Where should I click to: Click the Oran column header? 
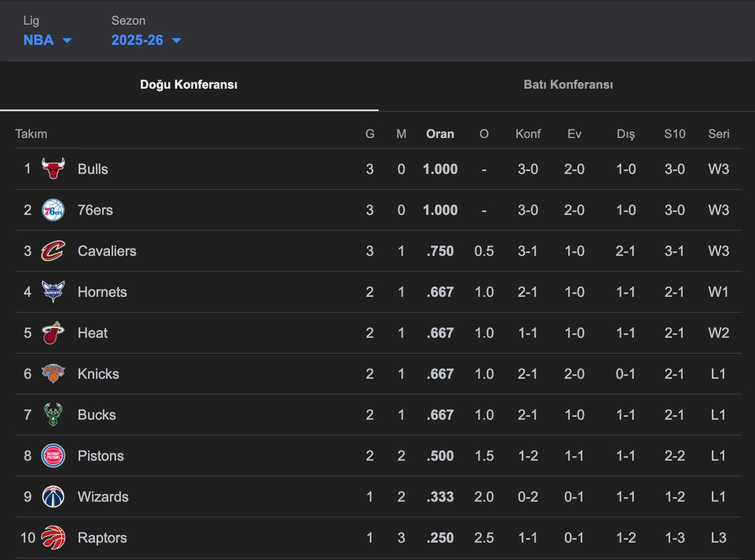pos(440,134)
